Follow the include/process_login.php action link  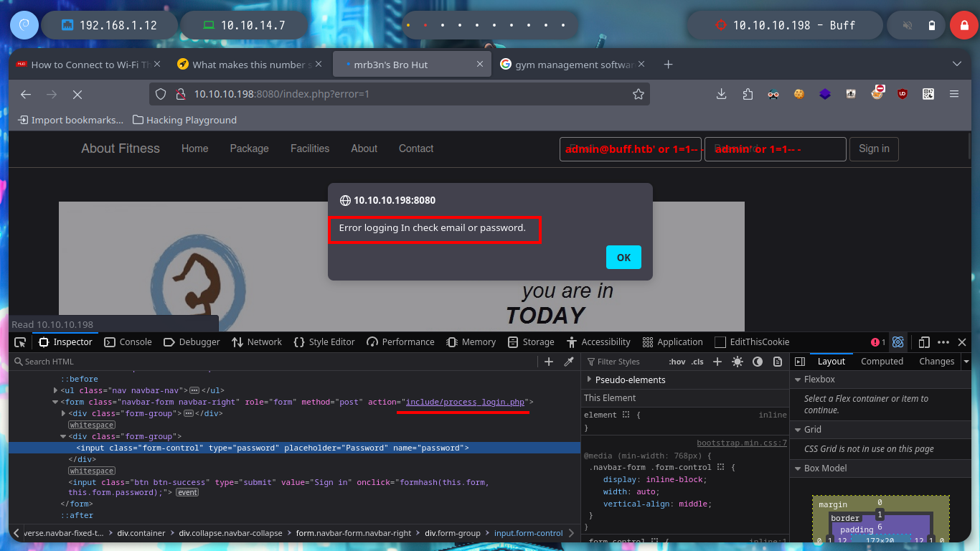[x=465, y=402]
